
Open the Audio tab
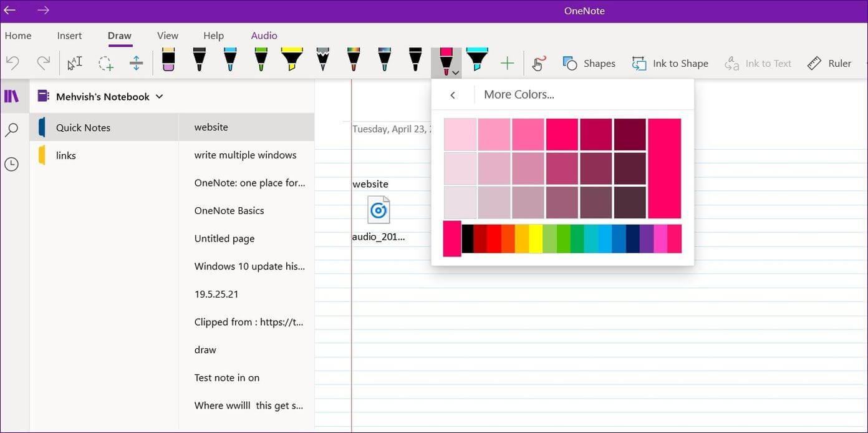pyautogui.click(x=264, y=36)
